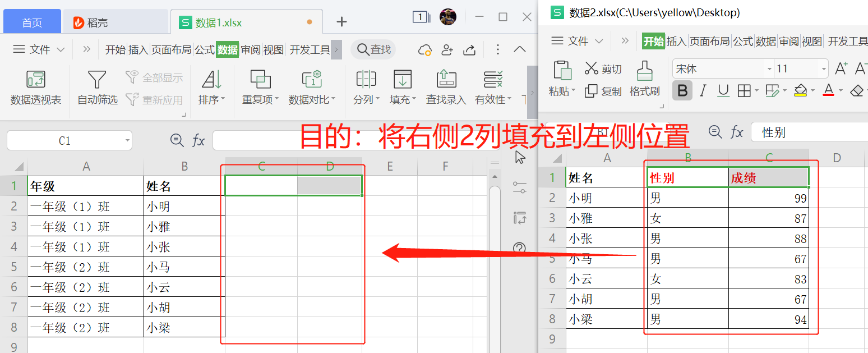Open the font size 11 dropdown
This screenshot has height=353, width=868.
click(824, 69)
